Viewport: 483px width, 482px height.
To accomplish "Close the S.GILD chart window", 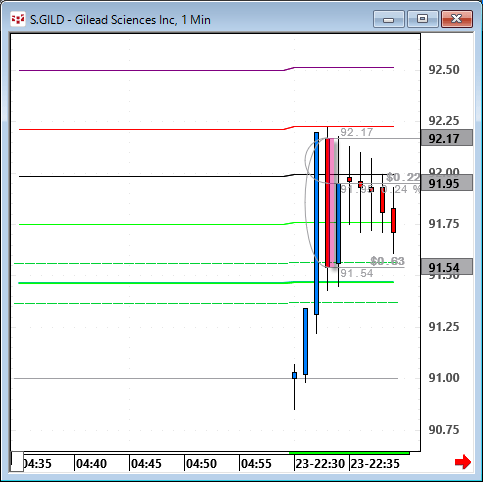I will point(457,19).
